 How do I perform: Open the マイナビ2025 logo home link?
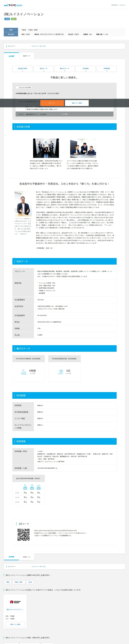pos(13,5)
